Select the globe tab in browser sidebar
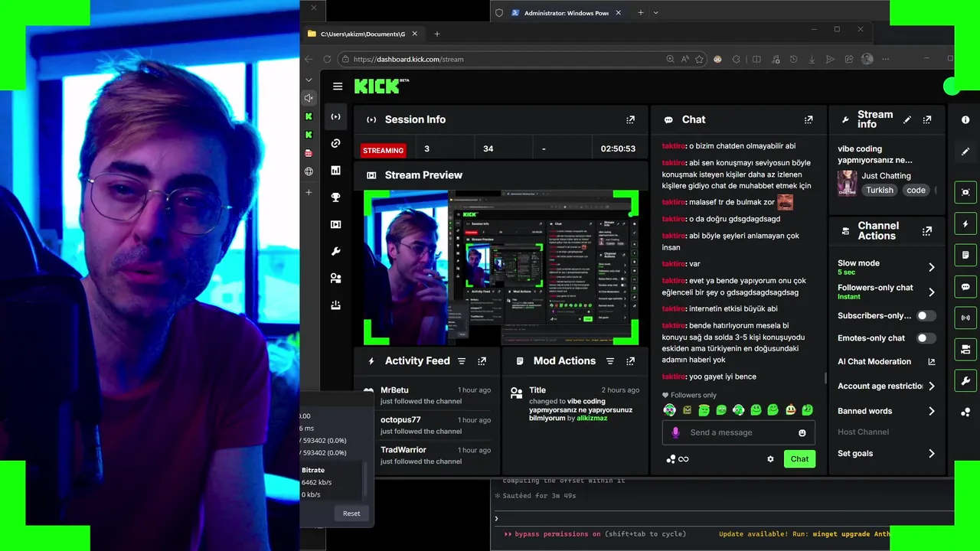 (309, 171)
